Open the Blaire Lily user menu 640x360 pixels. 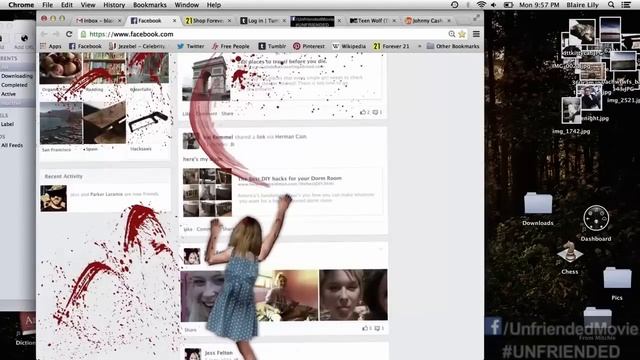[x=582, y=5]
